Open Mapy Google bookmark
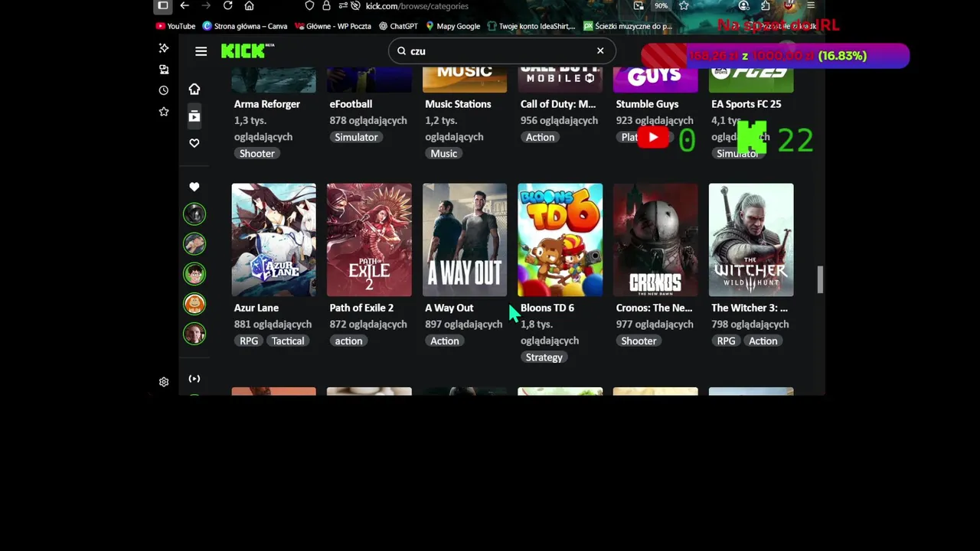Screen dimensions: 980x551 point(453,26)
